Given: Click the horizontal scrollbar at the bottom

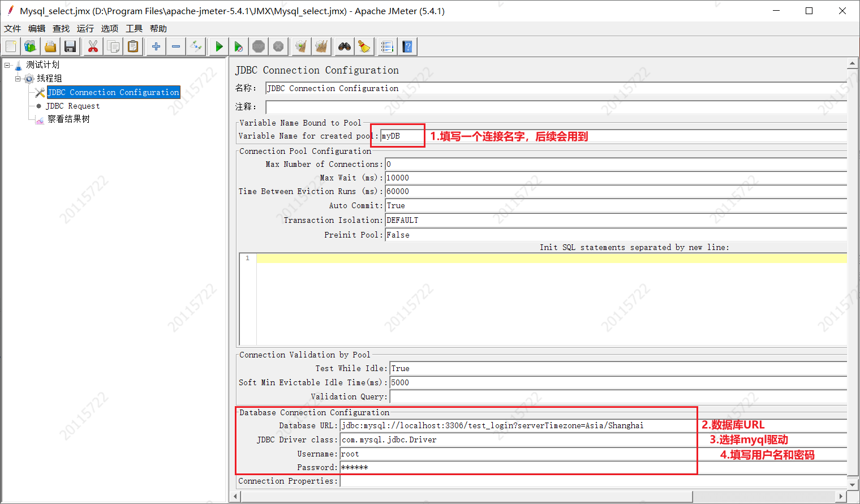Looking at the screenshot, I should [x=453, y=496].
